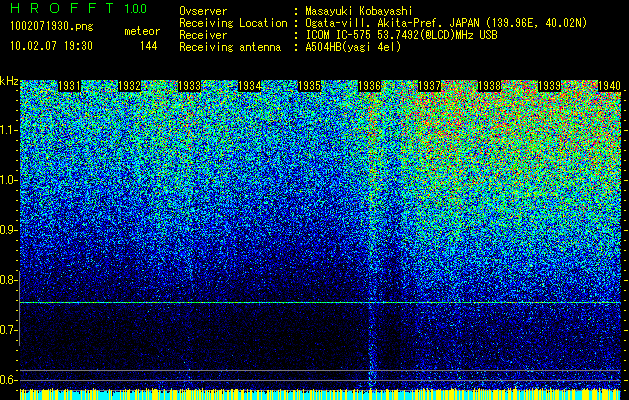Viewport: 629px width, 400px height.
Task: Click the date stamp 10.02.07 19:30
Action: (51, 46)
